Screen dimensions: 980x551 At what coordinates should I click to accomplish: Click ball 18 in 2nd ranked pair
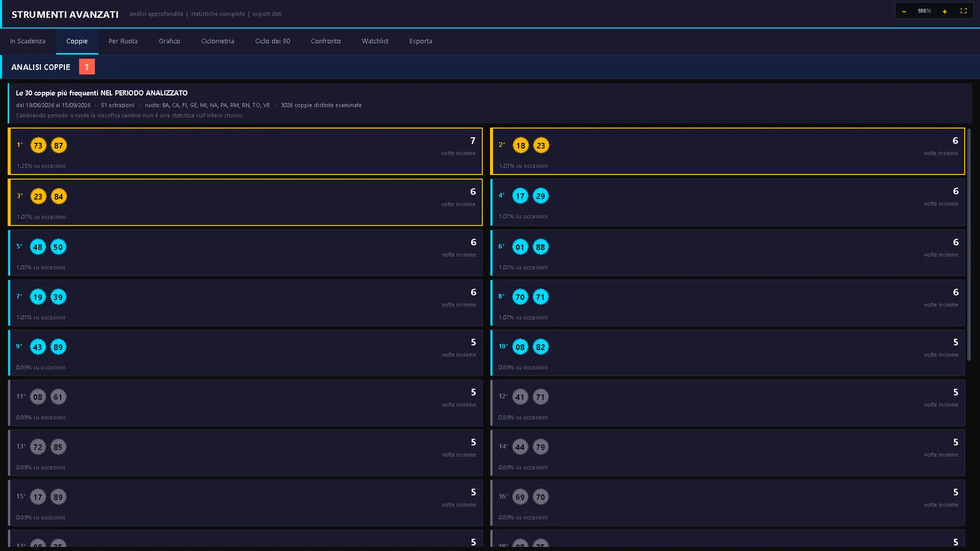(521, 146)
